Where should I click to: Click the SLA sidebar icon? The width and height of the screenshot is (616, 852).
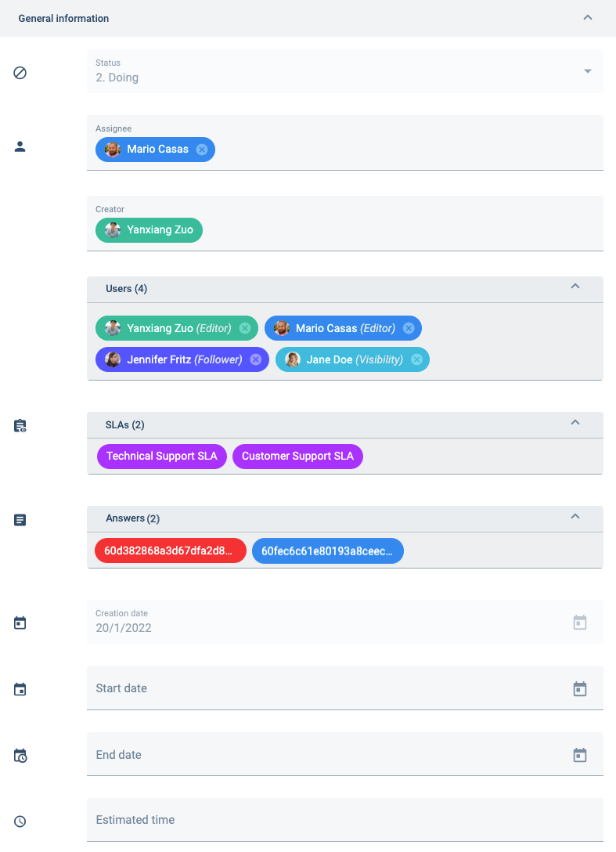click(x=20, y=425)
